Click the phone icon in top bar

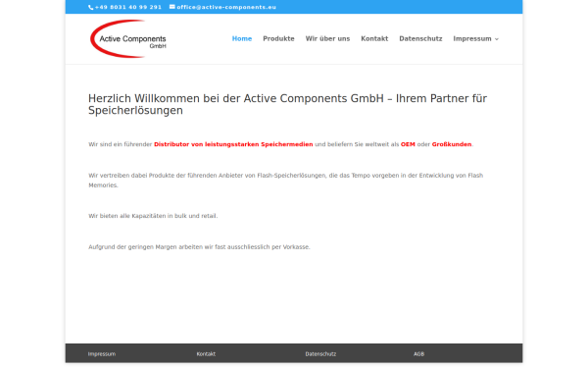90,7
